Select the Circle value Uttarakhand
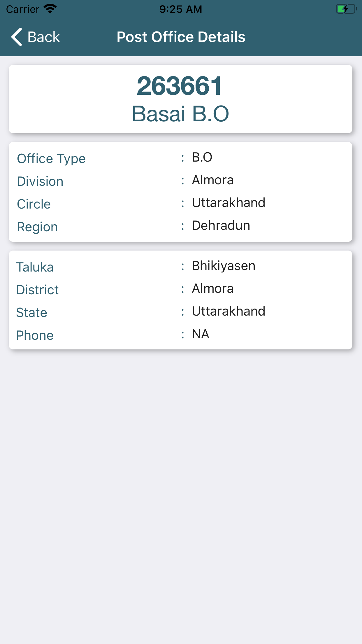 (x=229, y=203)
